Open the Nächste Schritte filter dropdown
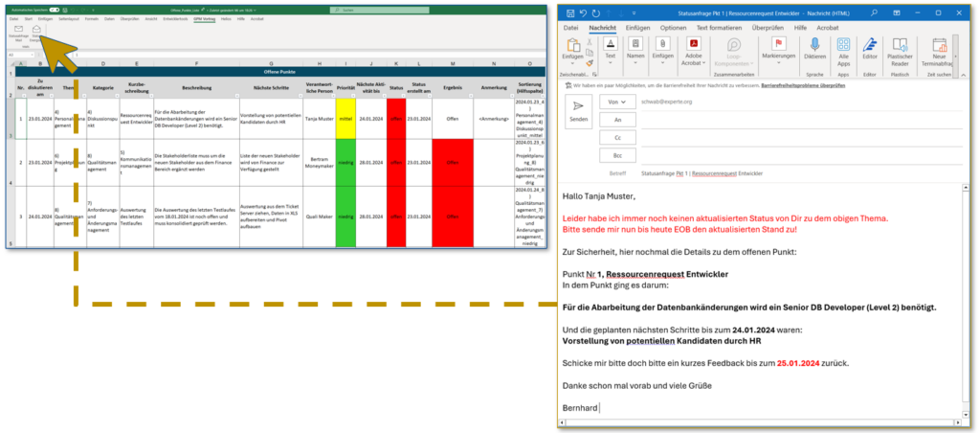Image resolution: width=980 pixels, height=433 pixels. [x=300, y=96]
